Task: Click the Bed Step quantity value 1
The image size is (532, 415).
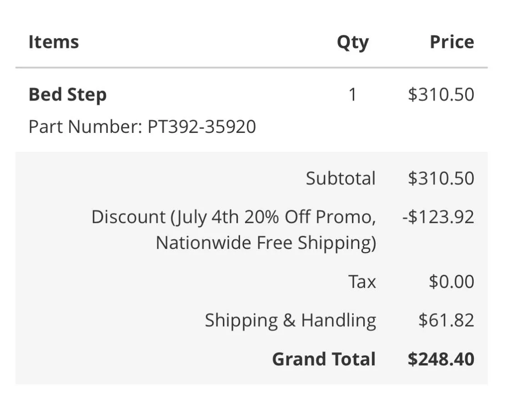Action: point(352,95)
